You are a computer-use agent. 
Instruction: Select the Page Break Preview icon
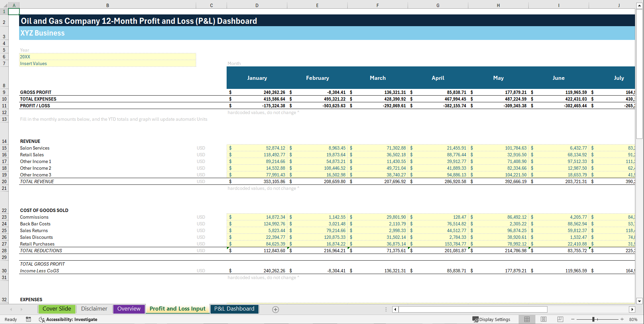click(560, 319)
